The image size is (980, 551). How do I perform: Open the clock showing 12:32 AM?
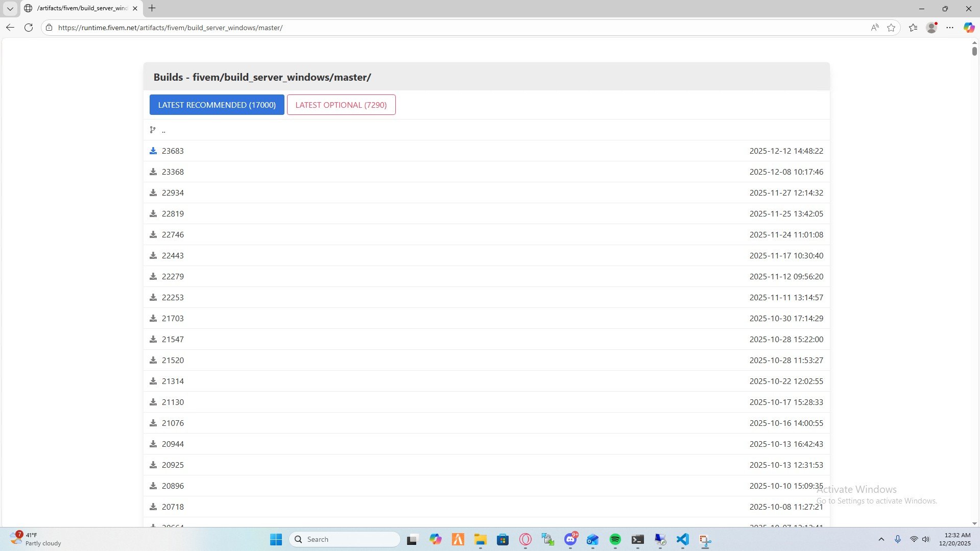tap(954, 539)
